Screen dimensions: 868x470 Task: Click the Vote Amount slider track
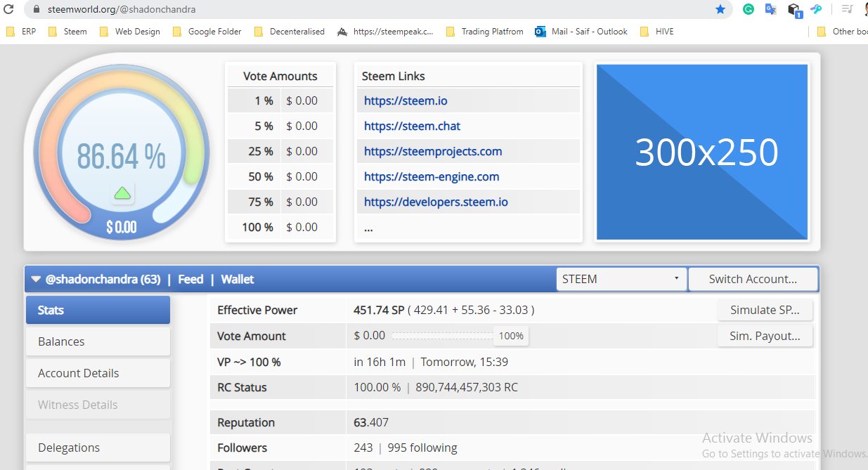441,336
